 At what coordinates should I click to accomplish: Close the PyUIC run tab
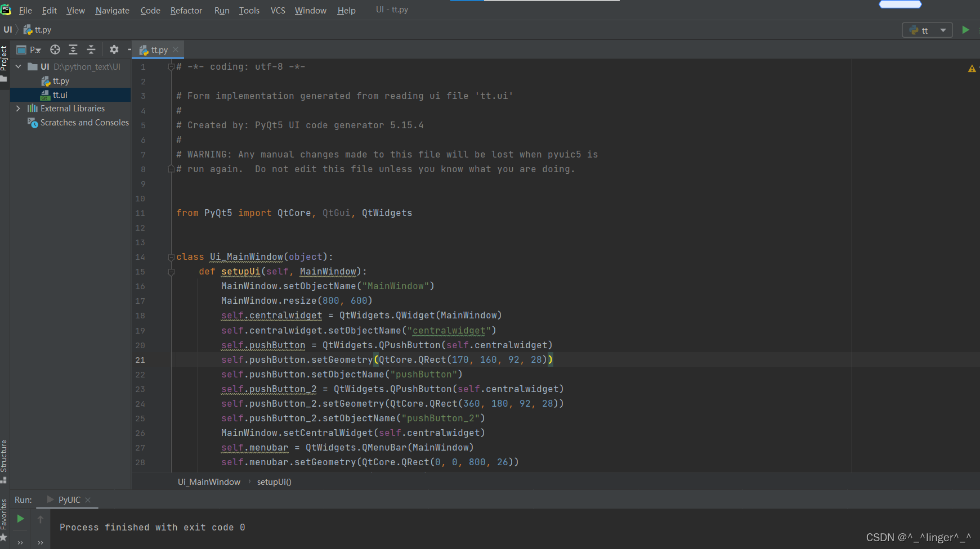[x=88, y=500]
